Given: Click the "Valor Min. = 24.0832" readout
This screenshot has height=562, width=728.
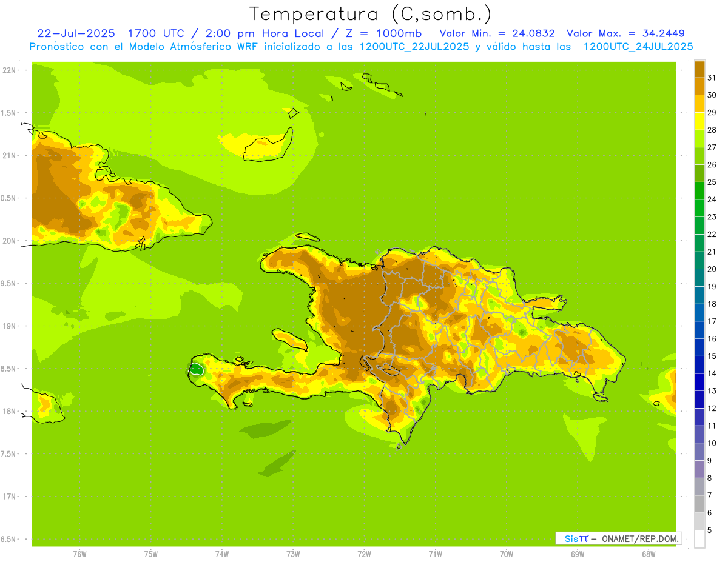Looking at the screenshot, I should coord(497,33).
